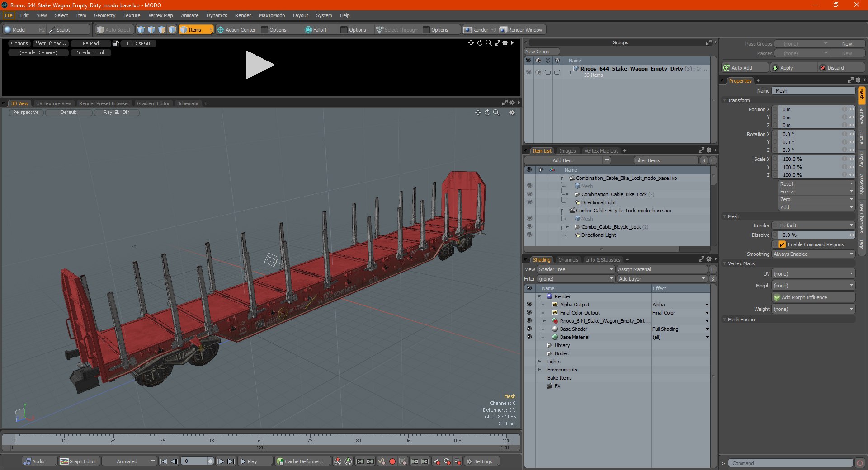
Task: Expand the Lights group in Shader Tree
Action: click(539, 362)
